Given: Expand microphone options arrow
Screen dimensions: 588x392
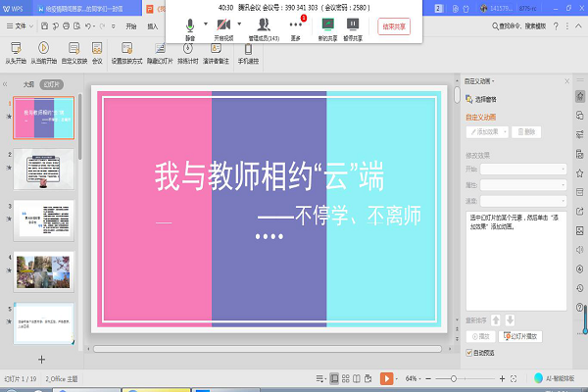Looking at the screenshot, I should [206, 24].
